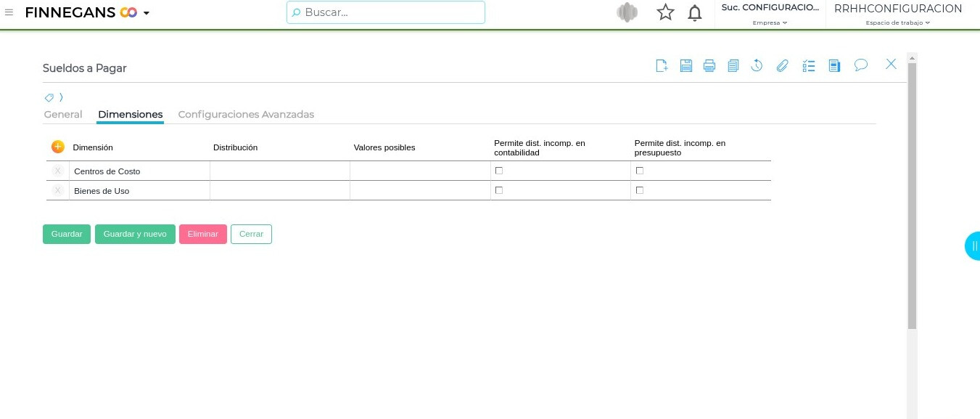This screenshot has width=980, height=419.
Task: Click Valores posibles cell for Centros de Costo
Action: click(x=420, y=171)
